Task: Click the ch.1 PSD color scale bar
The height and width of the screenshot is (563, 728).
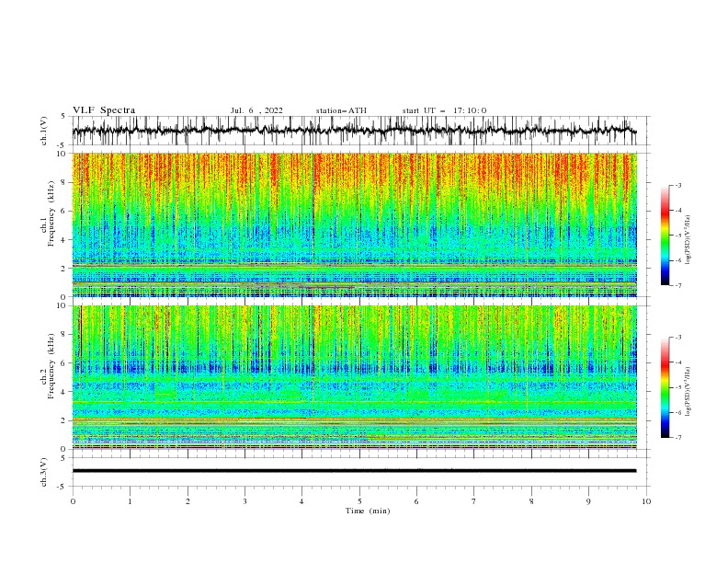Action: [x=665, y=236]
